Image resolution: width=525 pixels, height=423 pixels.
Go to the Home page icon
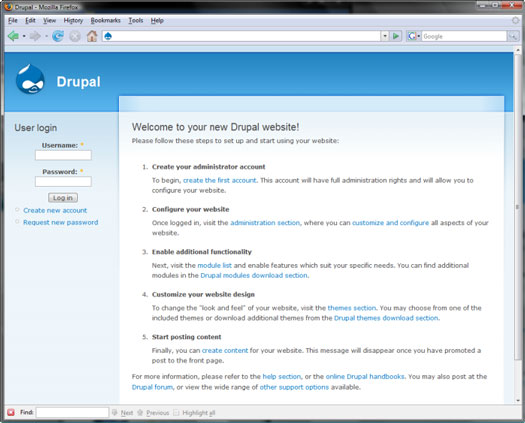[x=92, y=36]
